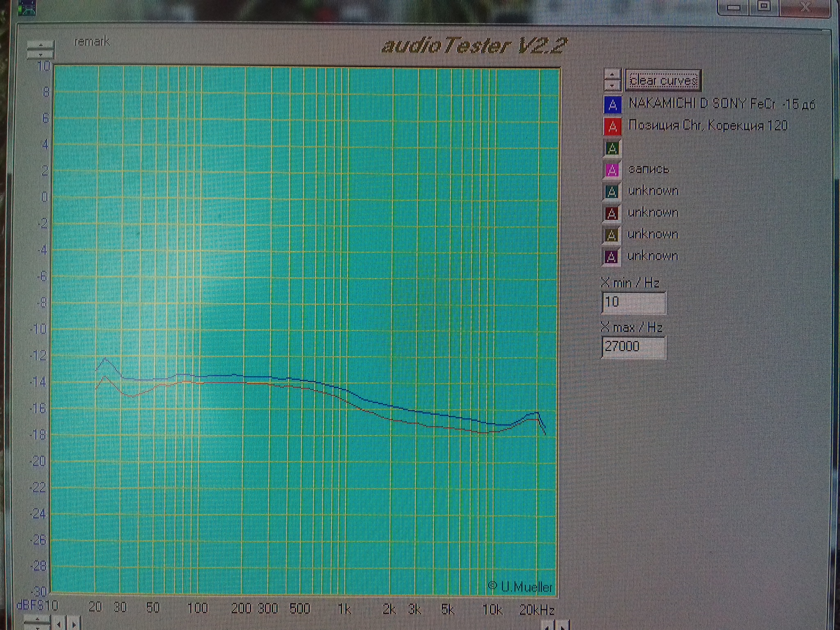Toggle the red Позиция Chr curve button
The image size is (840, 630).
(612, 127)
